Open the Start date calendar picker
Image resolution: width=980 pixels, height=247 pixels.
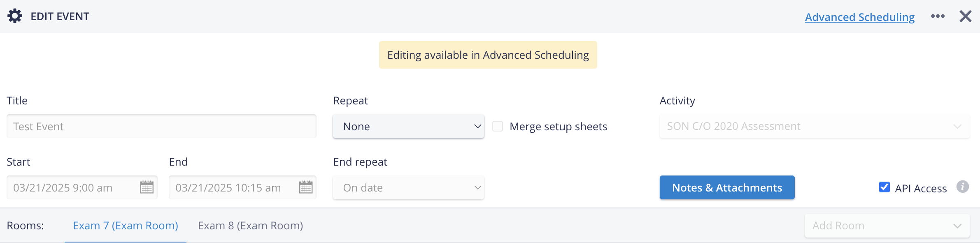tap(147, 187)
